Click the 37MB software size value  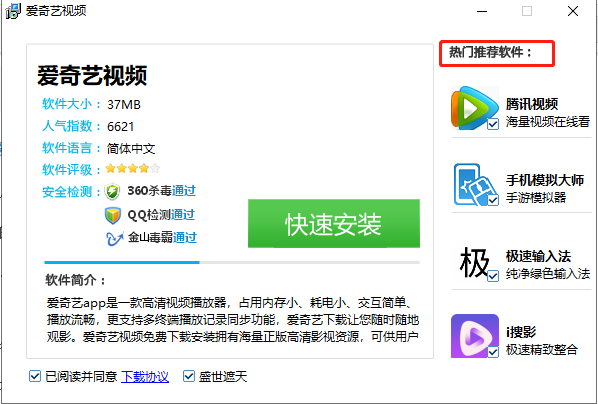124,105
